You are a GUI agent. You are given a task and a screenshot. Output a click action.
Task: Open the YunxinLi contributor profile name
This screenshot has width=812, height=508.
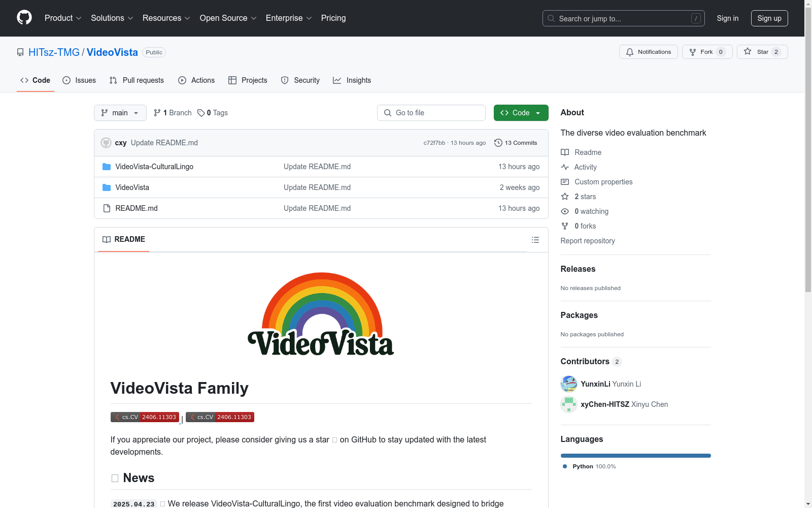click(x=596, y=384)
